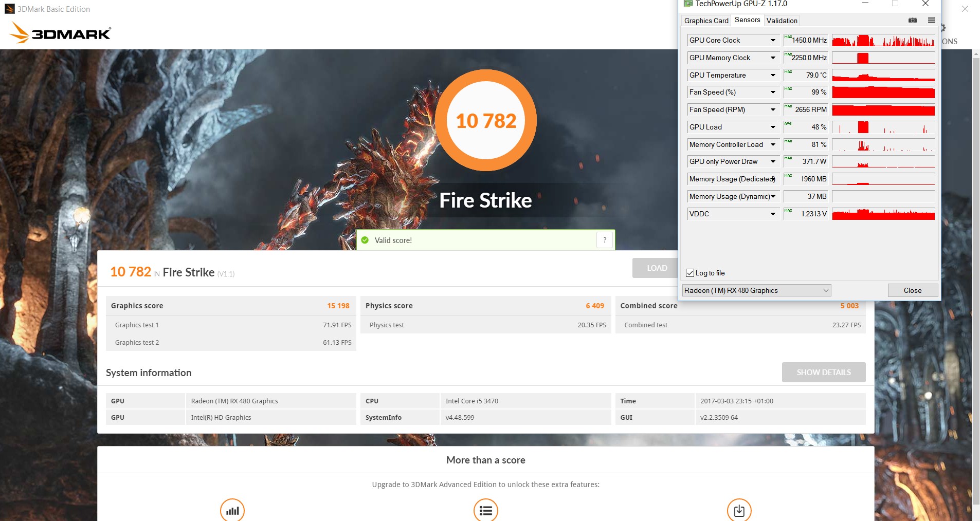Click the Graphics test 1 FPS row
The height and width of the screenshot is (521, 980).
click(x=231, y=325)
